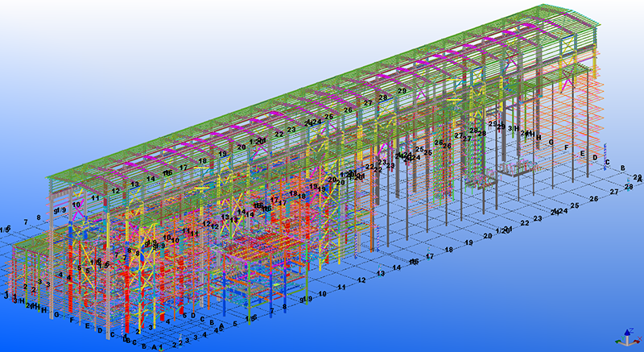This screenshot has height=352, width=644.
Task: Select ground grid label 27 near right edge
Action: (614, 193)
